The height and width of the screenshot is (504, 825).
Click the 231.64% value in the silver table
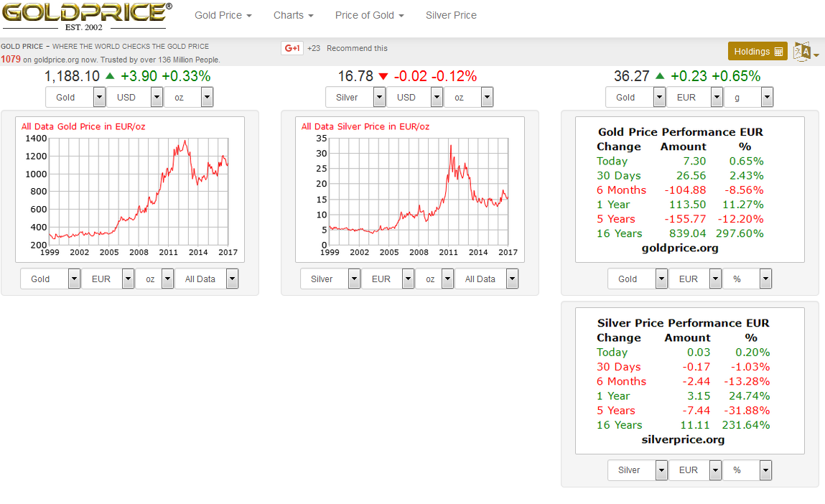746,425
